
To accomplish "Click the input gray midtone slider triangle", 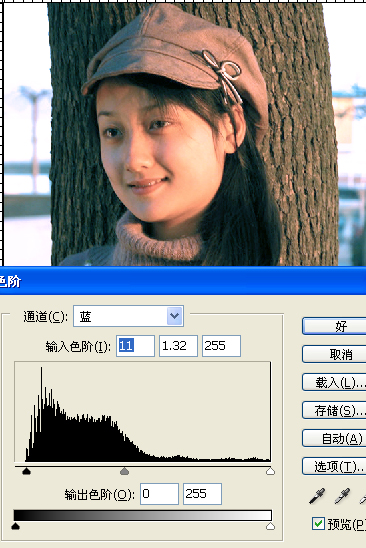I will pos(124,471).
